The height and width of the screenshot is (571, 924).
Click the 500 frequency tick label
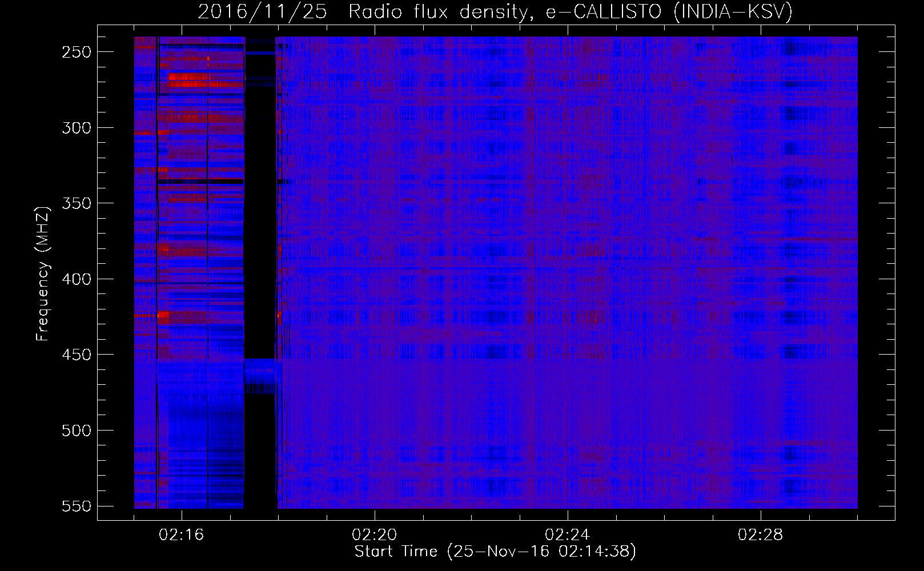[x=77, y=430]
